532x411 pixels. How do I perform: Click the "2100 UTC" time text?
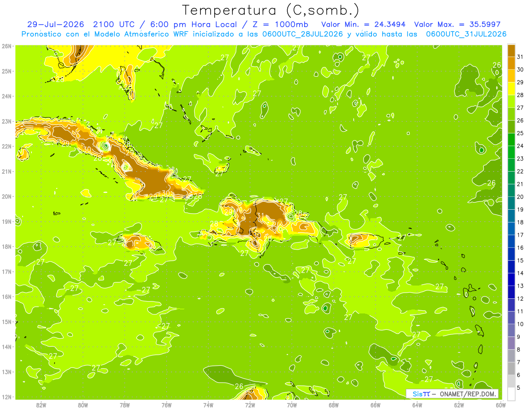(114, 24)
